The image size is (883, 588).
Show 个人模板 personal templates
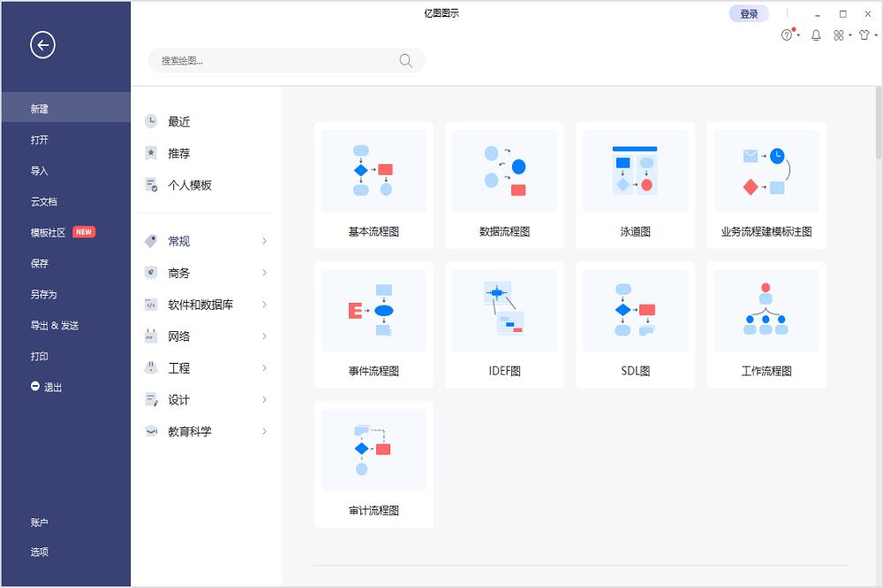click(190, 185)
